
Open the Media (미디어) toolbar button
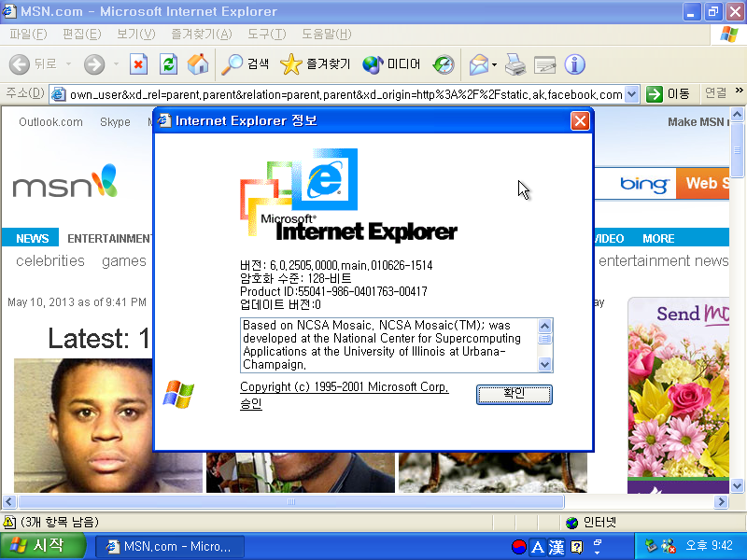[391, 63]
